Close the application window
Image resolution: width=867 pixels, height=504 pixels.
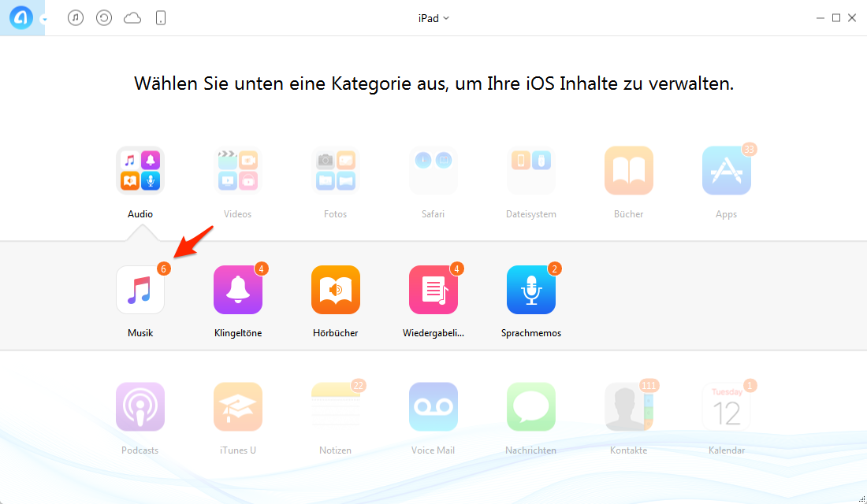(x=852, y=17)
